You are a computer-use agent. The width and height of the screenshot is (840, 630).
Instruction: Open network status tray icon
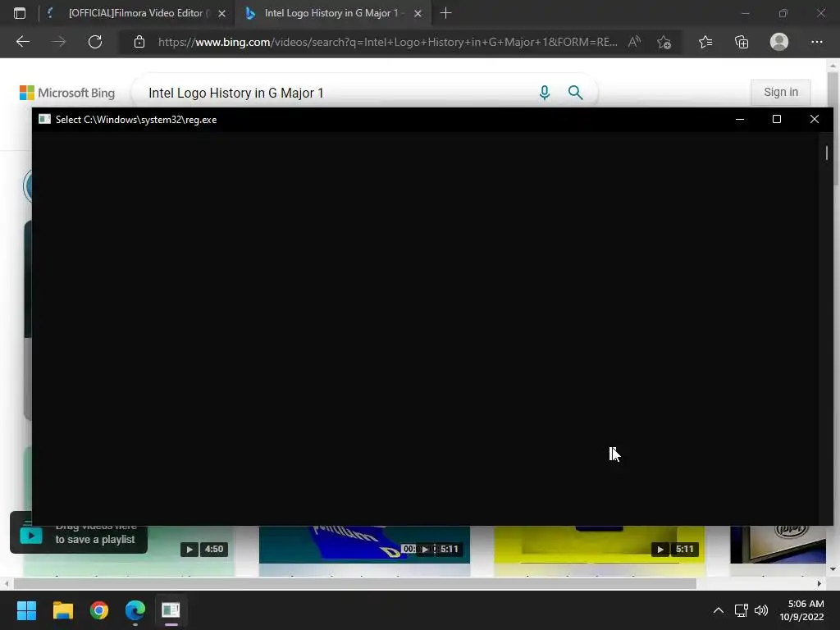pyautogui.click(x=742, y=610)
